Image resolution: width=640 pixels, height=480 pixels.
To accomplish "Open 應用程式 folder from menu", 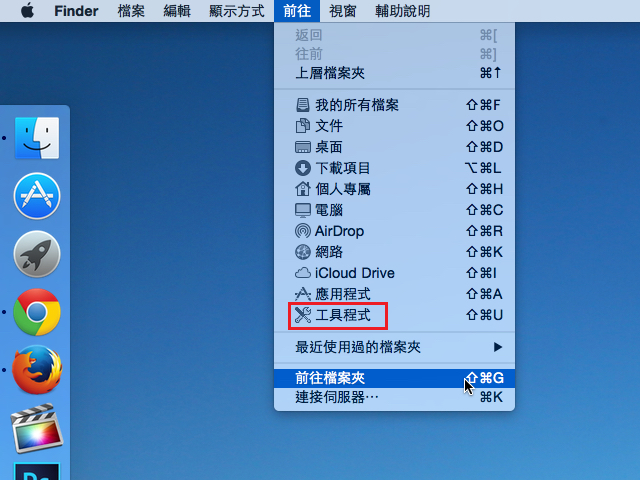I will point(342,294).
